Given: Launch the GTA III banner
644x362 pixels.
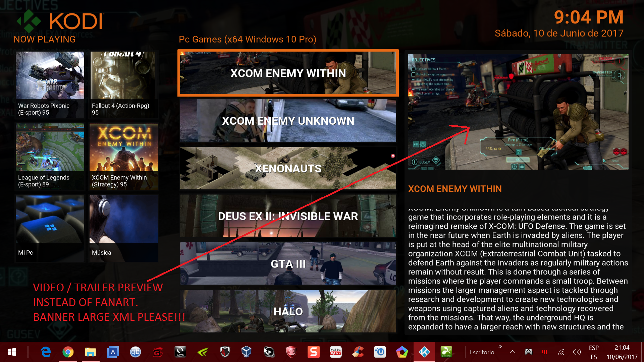Looking at the screenshot, I should click(288, 264).
